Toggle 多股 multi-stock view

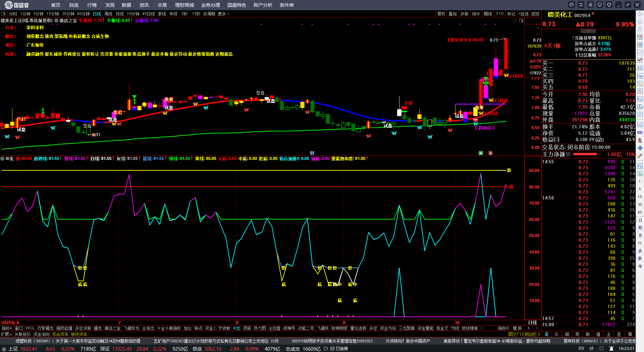point(464,14)
